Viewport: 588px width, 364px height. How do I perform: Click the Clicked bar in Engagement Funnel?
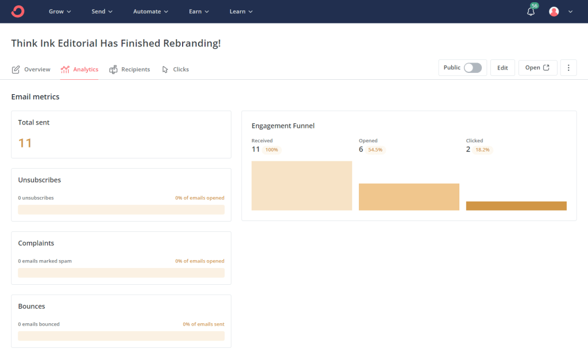(516, 206)
